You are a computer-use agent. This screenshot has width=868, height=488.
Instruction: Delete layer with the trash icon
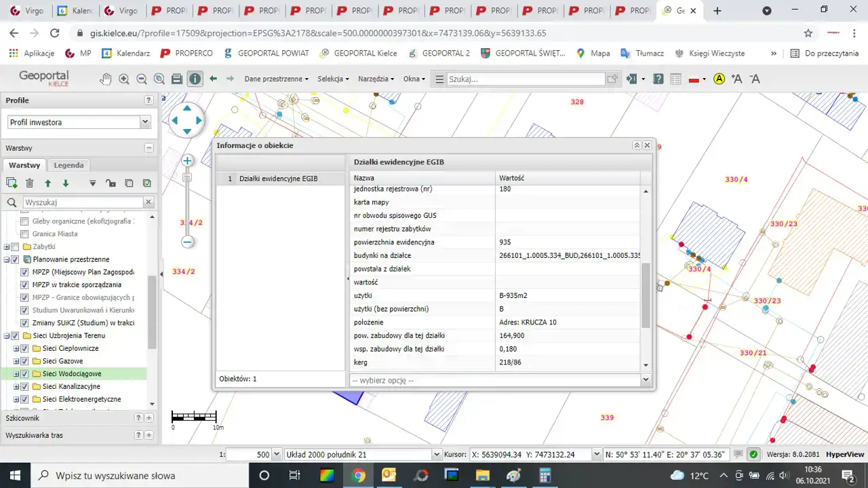coord(30,183)
